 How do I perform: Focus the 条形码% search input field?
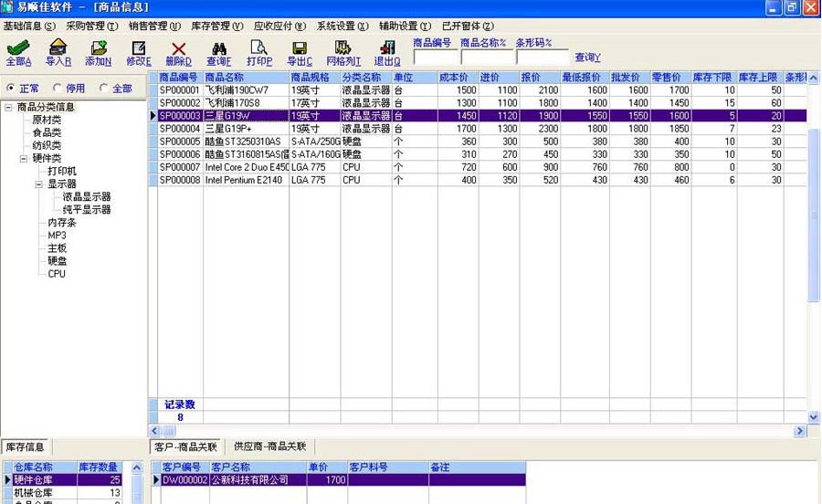pyautogui.click(x=543, y=57)
